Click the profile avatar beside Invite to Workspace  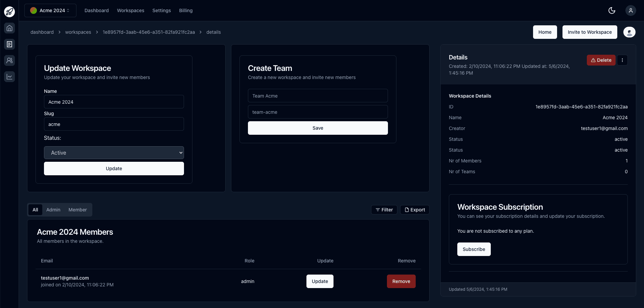[x=629, y=32]
